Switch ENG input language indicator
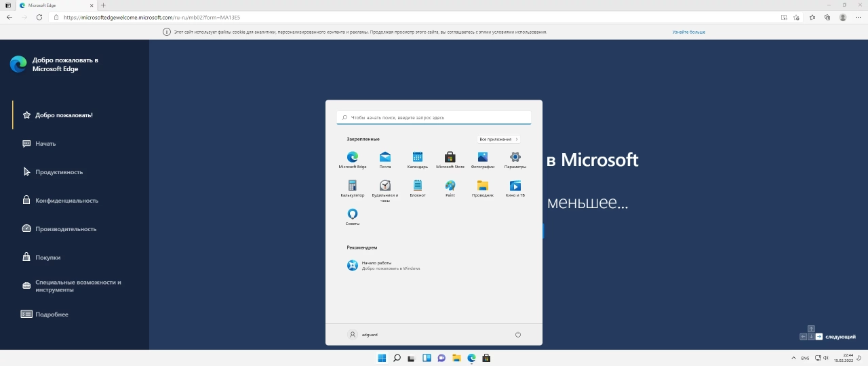 coord(805,358)
